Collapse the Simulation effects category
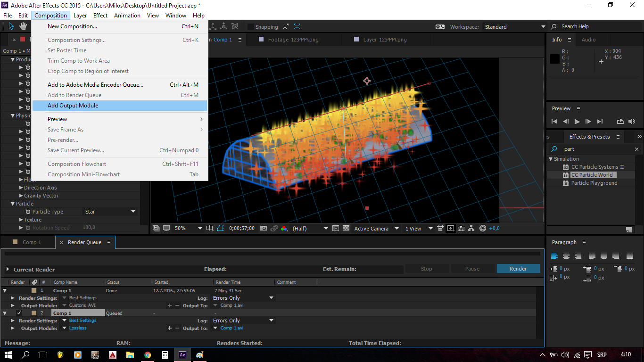Viewport: 644px width, 362px height. [551, 159]
